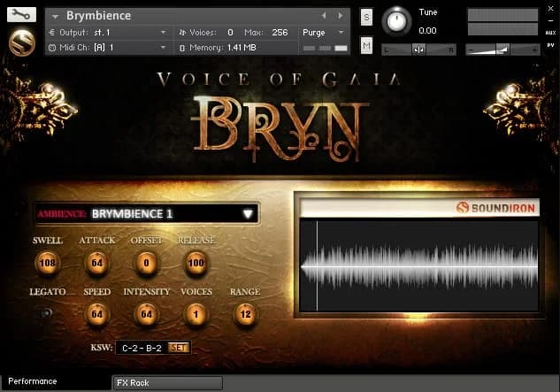Click the Speed knob set to 64
This screenshot has width=560, height=392.
click(x=96, y=314)
